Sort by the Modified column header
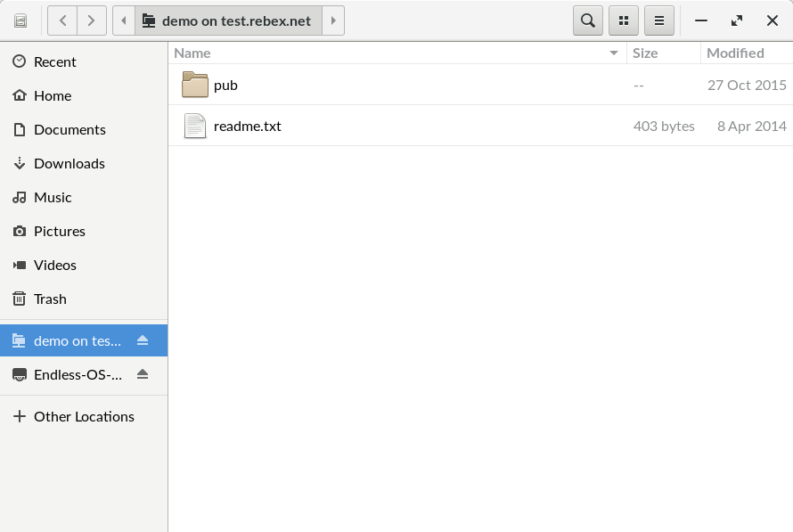Viewport: 793px width, 532px height. (747, 53)
